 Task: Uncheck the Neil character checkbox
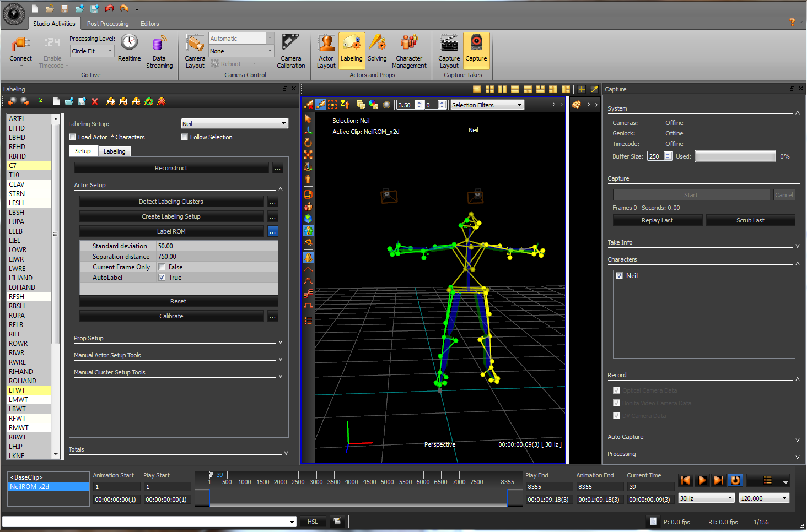(619, 276)
